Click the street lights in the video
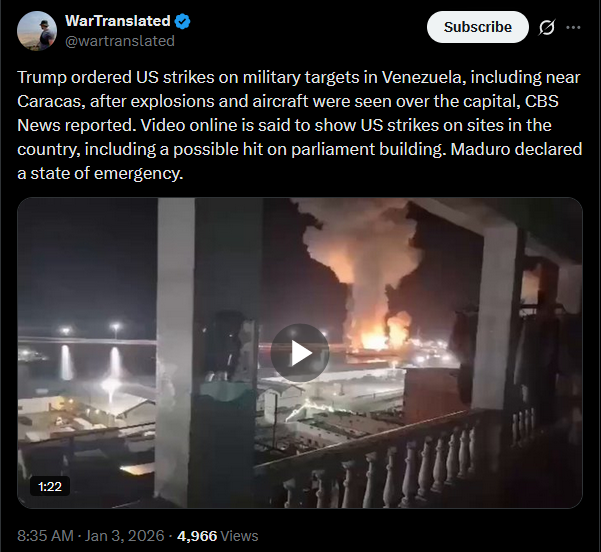Screen dimensions: 601x552 (x=90, y=329)
